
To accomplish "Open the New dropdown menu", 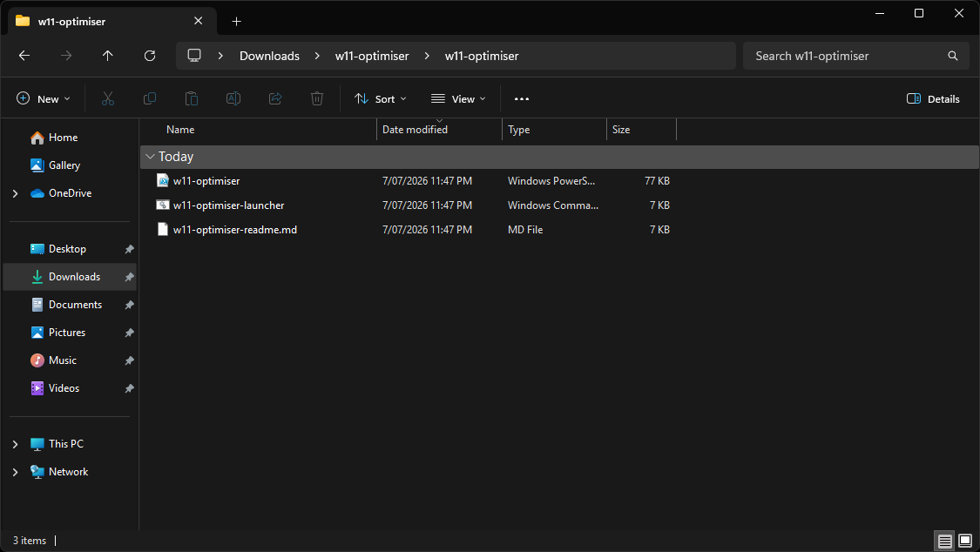I will (x=43, y=98).
